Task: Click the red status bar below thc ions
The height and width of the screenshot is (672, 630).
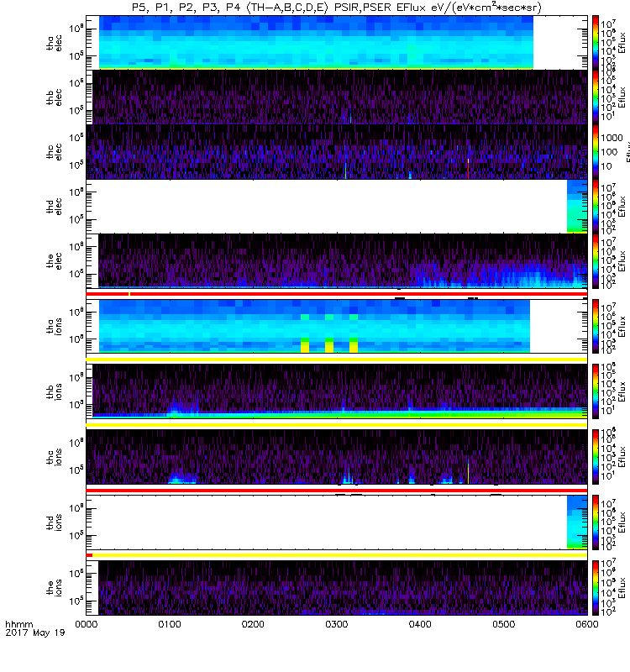Action: (337, 490)
